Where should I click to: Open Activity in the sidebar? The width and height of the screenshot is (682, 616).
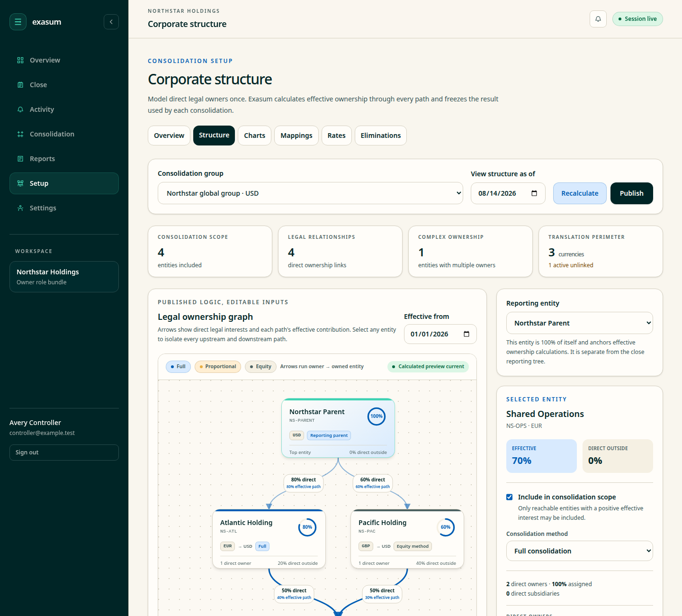pyautogui.click(x=64, y=109)
